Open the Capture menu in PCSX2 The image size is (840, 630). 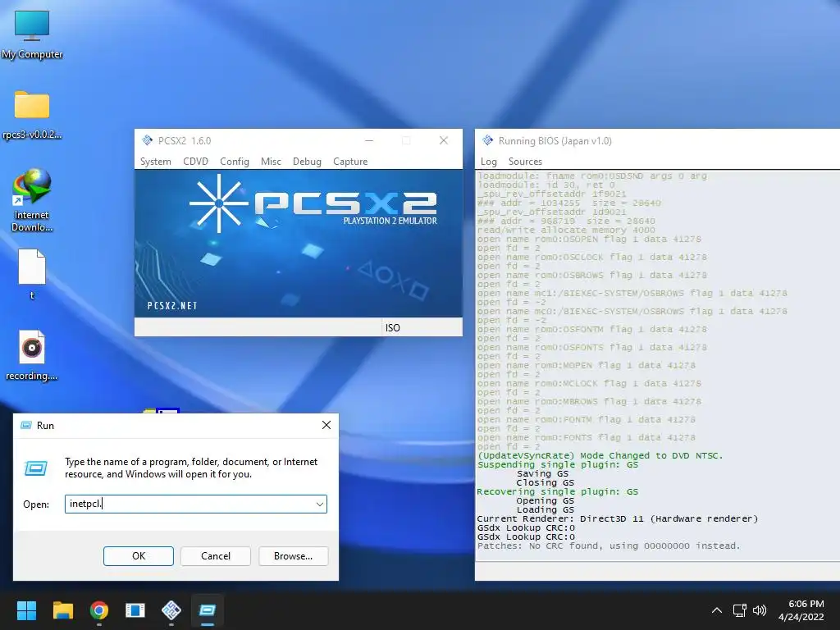[x=350, y=162]
